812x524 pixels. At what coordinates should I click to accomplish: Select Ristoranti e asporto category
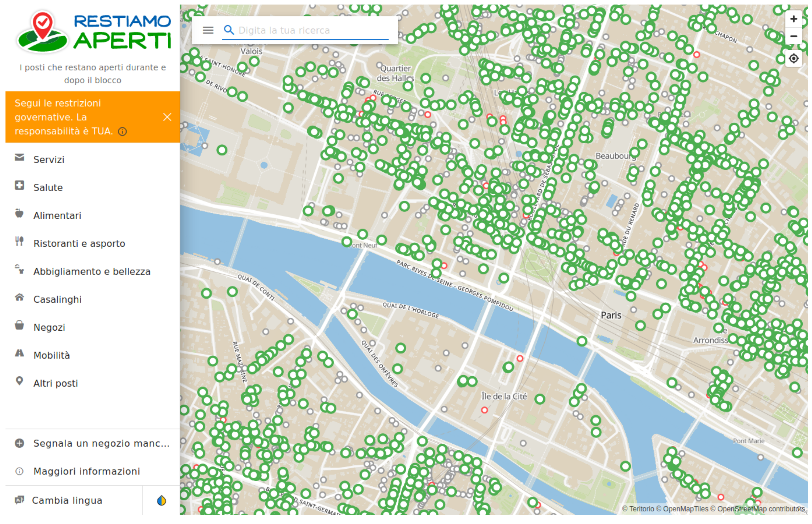79,243
